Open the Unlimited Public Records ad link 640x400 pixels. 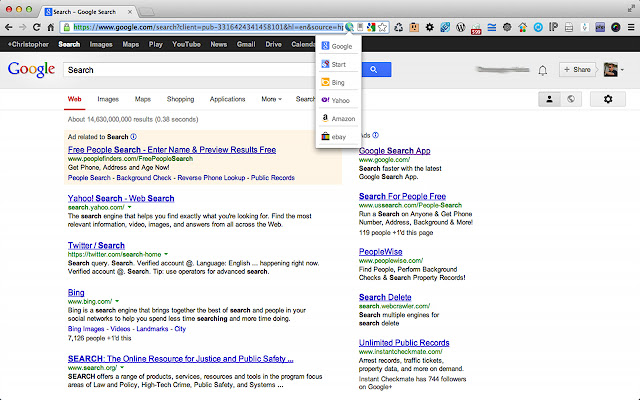(x=404, y=342)
